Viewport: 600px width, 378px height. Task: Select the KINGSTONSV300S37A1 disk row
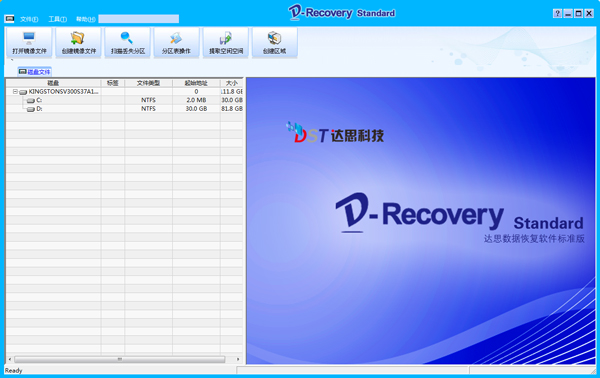click(x=124, y=91)
